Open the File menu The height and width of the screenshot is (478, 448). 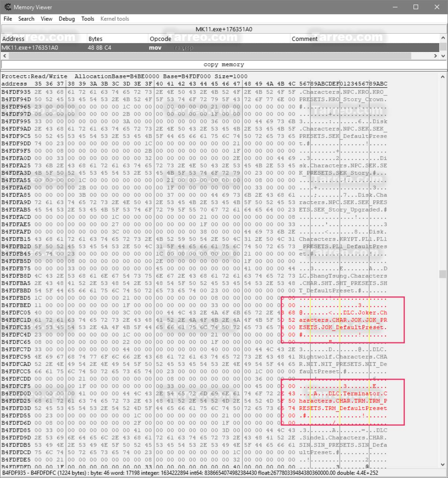(8, 19)
